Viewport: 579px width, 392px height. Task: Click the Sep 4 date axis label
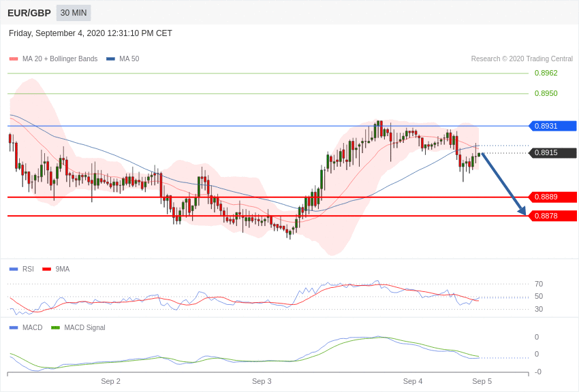413,381
